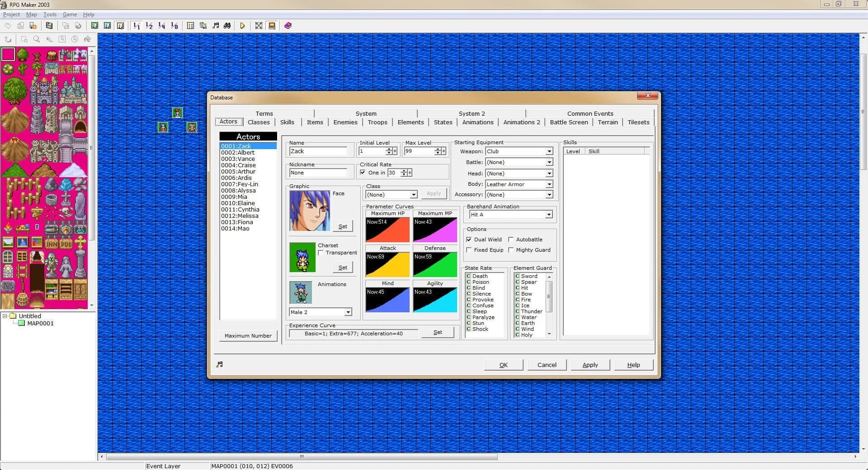The width and height of the screenshot is (868, 470).
Task: Open the Music toolbar icon
Action: [x=216, y=26]
